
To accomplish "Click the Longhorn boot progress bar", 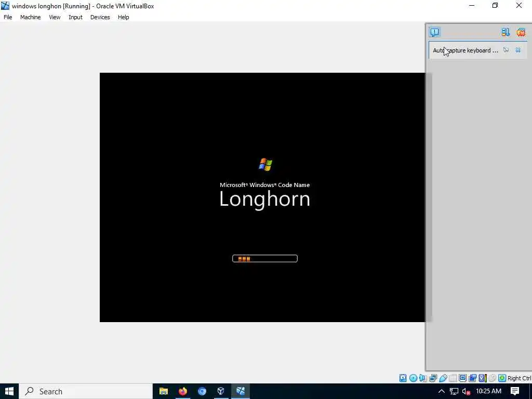I will coord(264,259).
